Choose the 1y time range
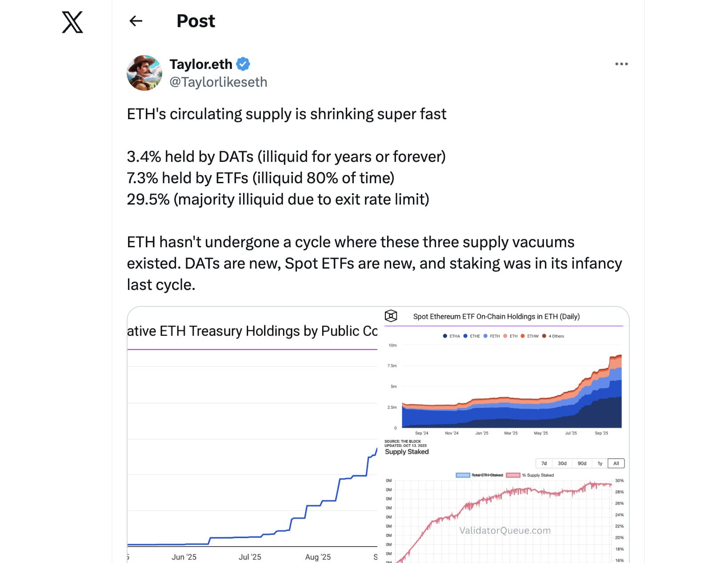This screenshot has height=563, width=728. [600, 463]
